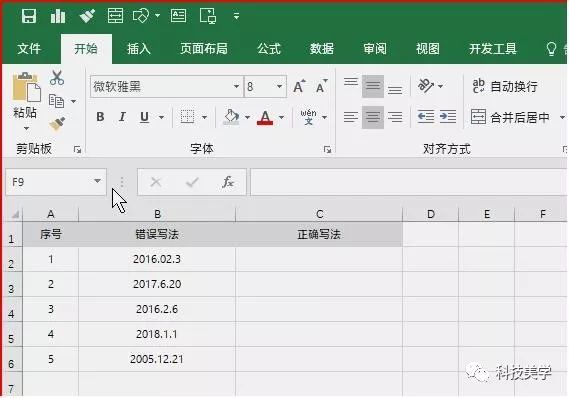Switch to the 公式 tab
The height and width of the screenshot is (398, 569).
[269, 48]
